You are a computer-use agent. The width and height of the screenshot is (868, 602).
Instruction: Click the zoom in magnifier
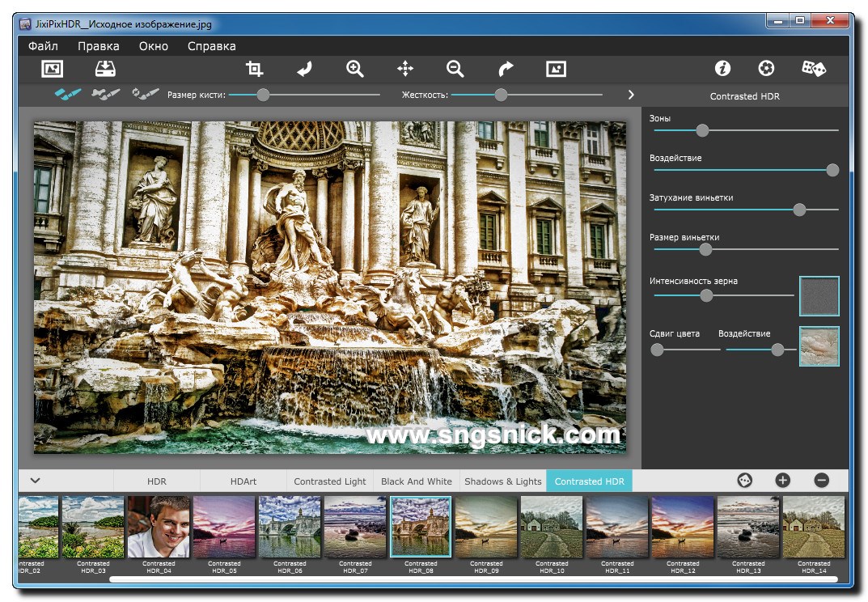[355, 69]
